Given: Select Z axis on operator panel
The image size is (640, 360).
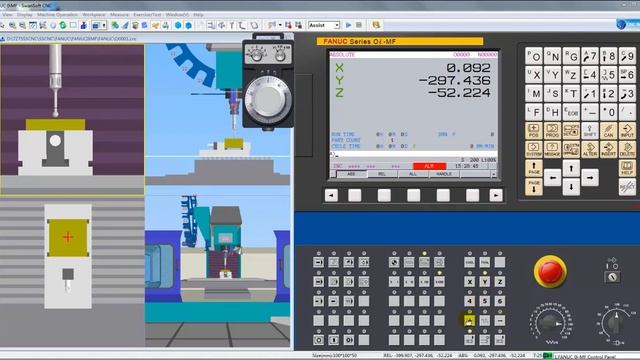Looking at the screenshot, I should tap(500, 282).
